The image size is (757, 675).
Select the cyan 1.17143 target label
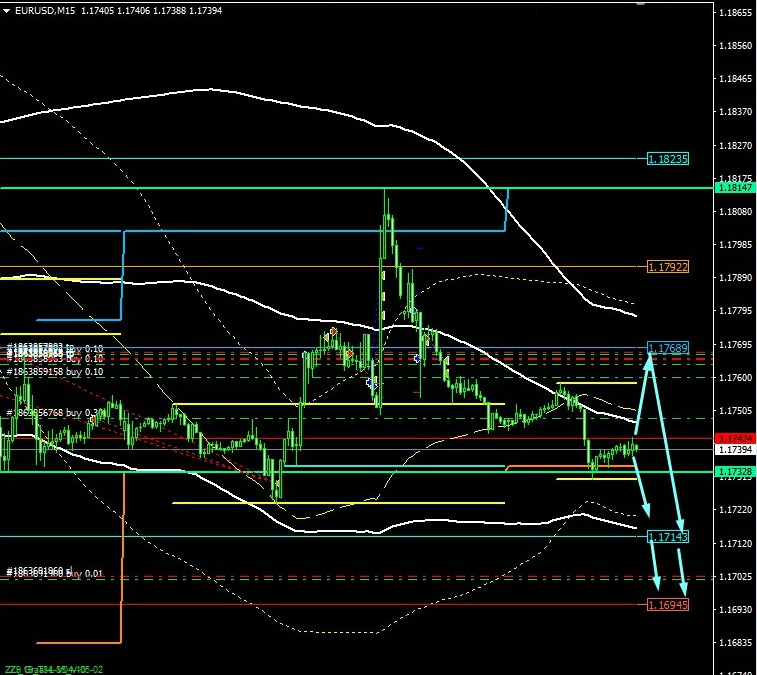pyautogui.click(x=667, y=537)
